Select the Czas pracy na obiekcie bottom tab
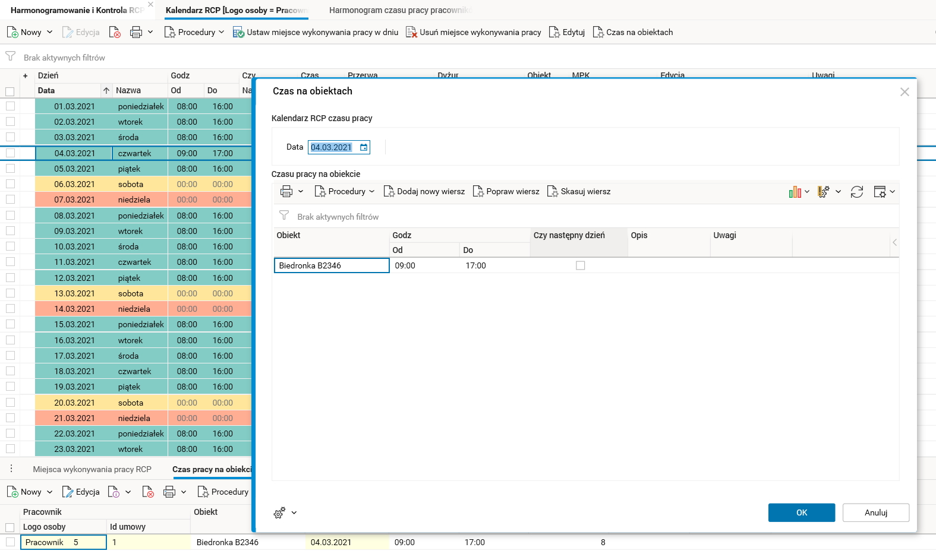936x560 pixels. pos(212,469)
